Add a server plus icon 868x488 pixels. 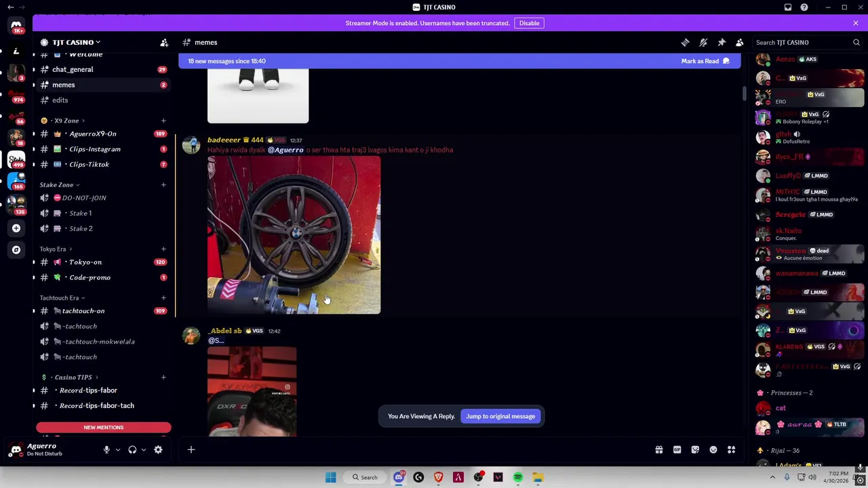[16, 228]
